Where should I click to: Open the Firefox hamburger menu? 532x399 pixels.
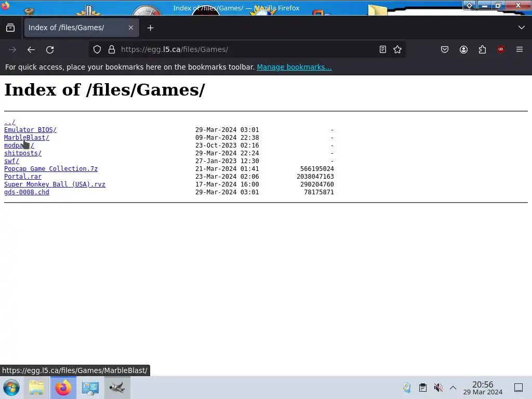pos(519,49)
